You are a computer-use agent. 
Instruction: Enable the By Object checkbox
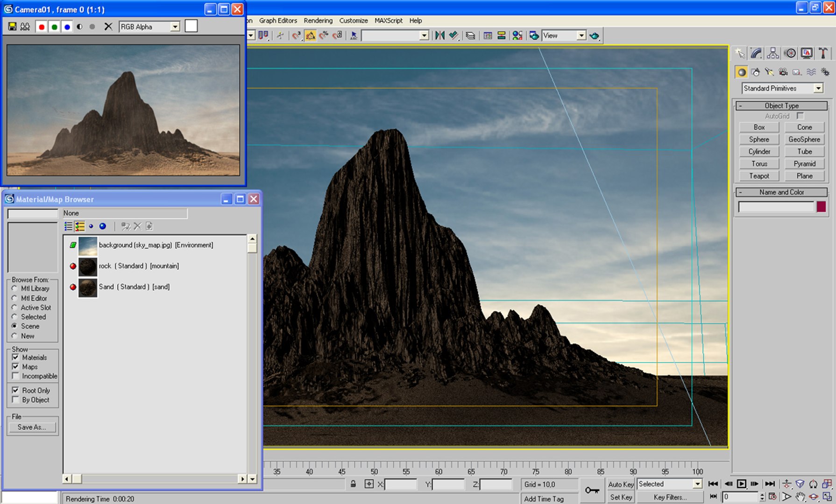(x=15, y=400)
